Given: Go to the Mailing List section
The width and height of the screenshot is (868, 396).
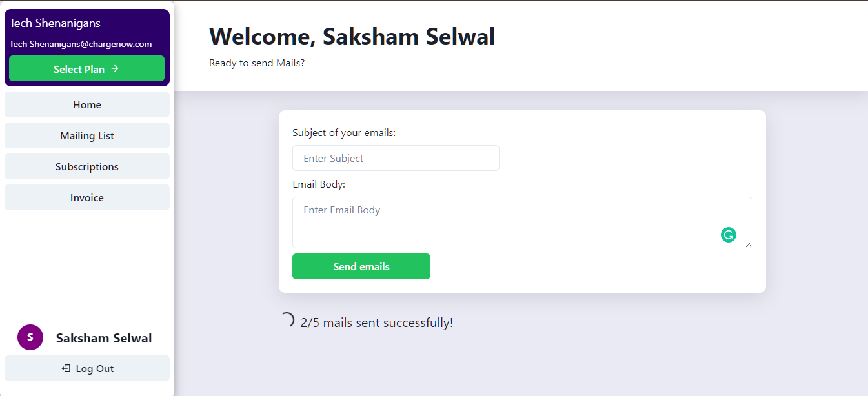Looking at the screenshot, I should [x=87, y=136].
